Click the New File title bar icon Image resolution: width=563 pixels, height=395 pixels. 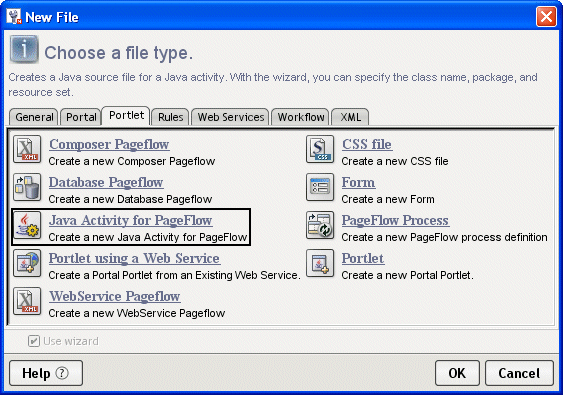(x=14, y=17)
